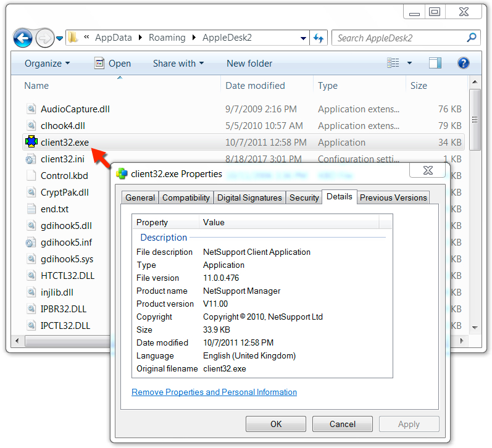This screenshot has width=492, height=448.
Task: Select the clhook4.dll file icon
Action: [31, 125]
